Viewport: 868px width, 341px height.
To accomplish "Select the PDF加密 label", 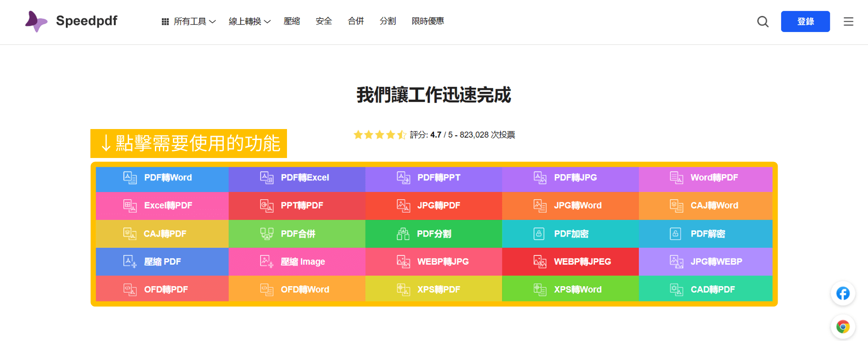I will pos(571,233).
